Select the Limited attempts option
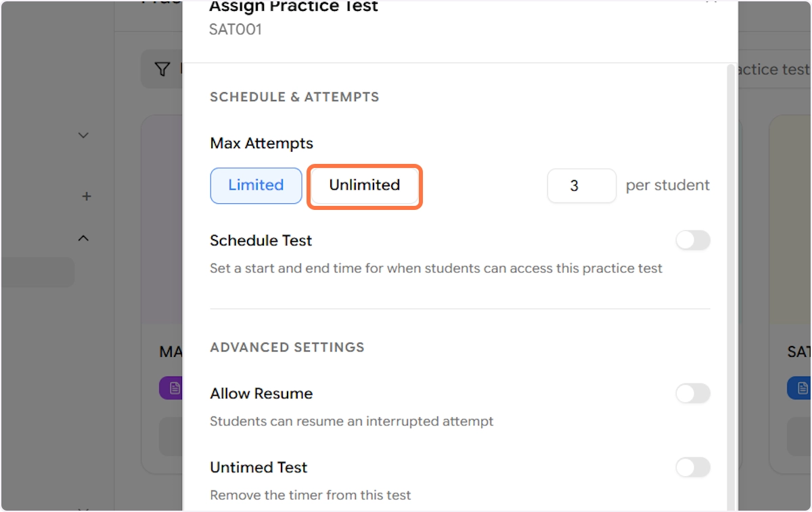 pos(256,186)
